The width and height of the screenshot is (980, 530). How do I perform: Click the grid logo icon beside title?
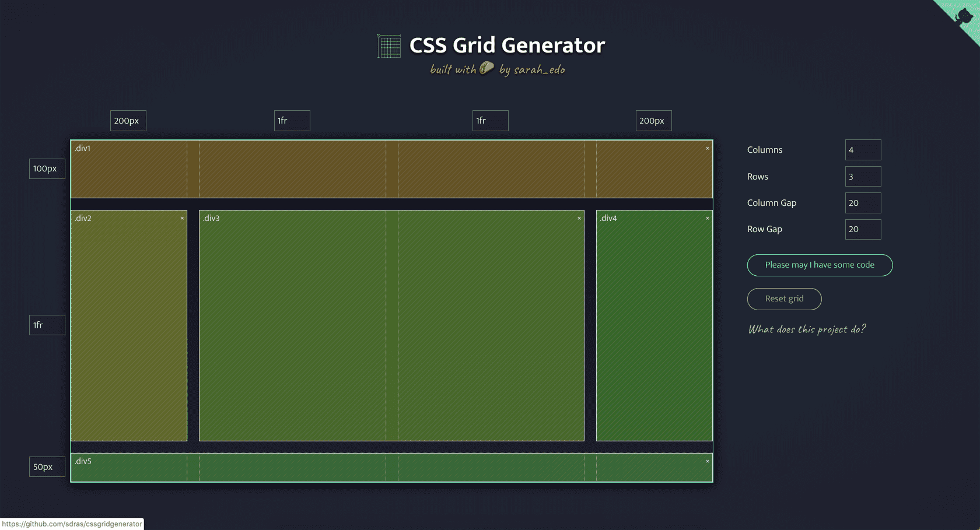pyautogui.click(x=388, y=46)
